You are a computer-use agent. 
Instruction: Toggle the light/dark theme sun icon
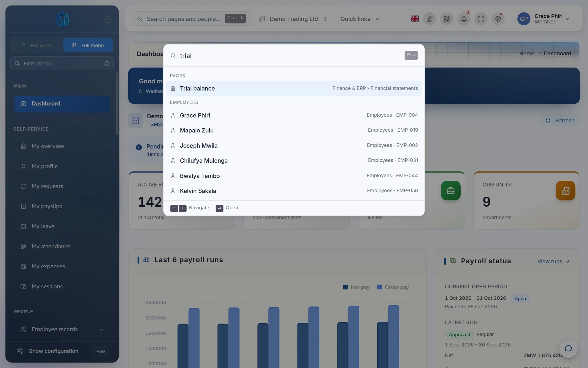click(x=430, y=19)
